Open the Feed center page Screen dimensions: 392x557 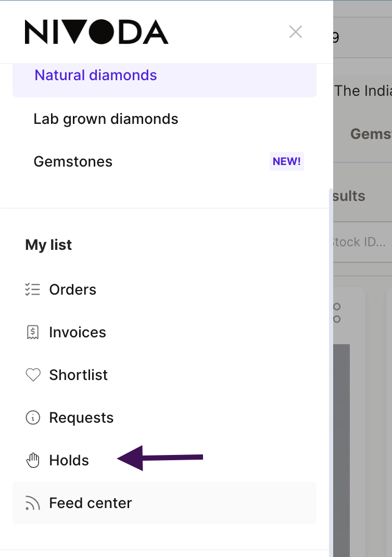pos(165,503)
